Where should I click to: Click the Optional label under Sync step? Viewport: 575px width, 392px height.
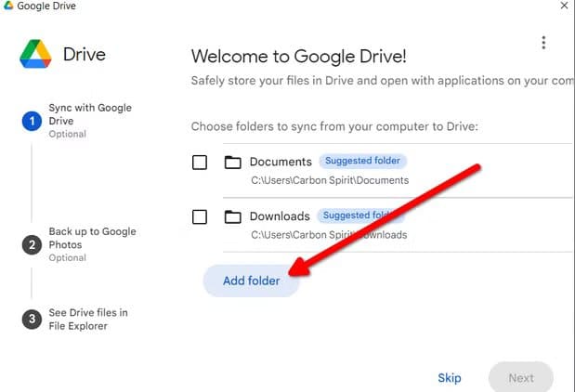point(68,134)
